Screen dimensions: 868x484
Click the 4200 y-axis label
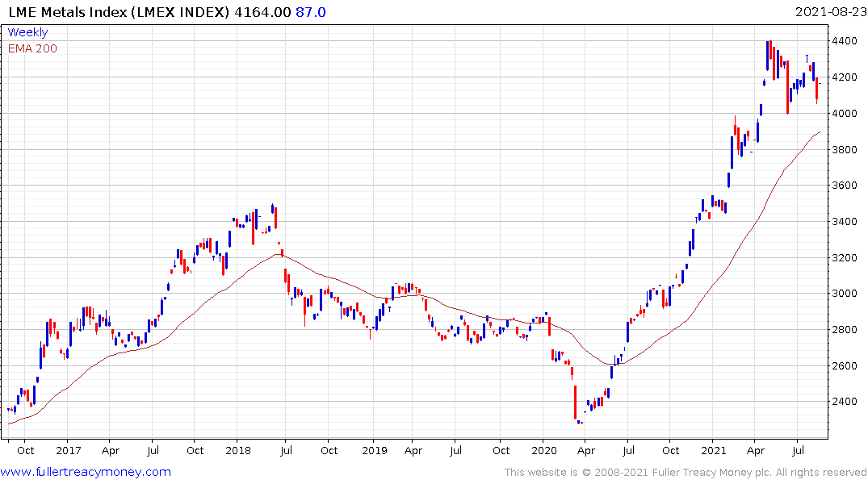coord(845,77)
